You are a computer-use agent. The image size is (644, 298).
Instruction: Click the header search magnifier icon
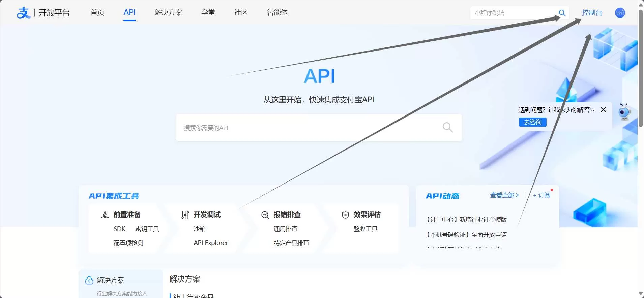click(562, 13)
